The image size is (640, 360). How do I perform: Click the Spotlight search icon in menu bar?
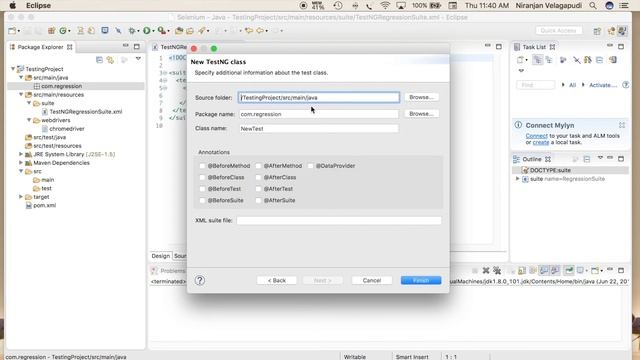[x=593, y=6]
